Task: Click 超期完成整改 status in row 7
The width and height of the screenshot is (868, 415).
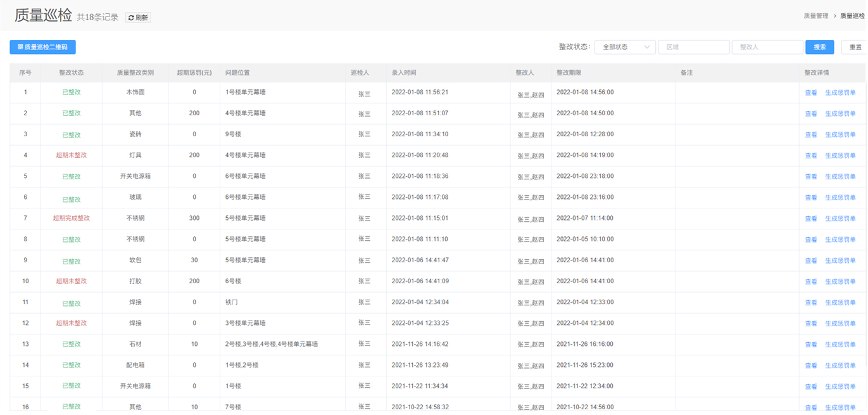Action: pyautogui.click(x=72, y=218)
